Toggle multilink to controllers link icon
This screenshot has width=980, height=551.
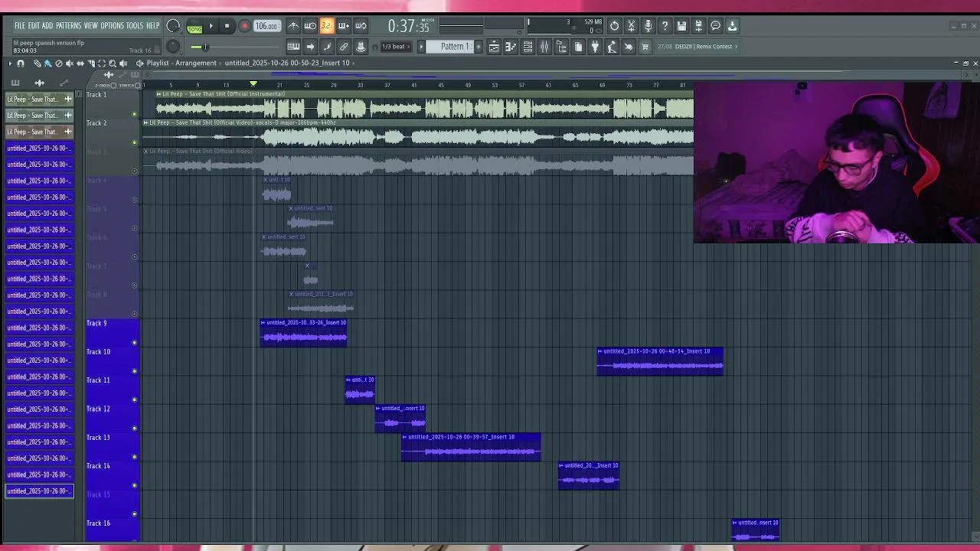coord(344,47)
